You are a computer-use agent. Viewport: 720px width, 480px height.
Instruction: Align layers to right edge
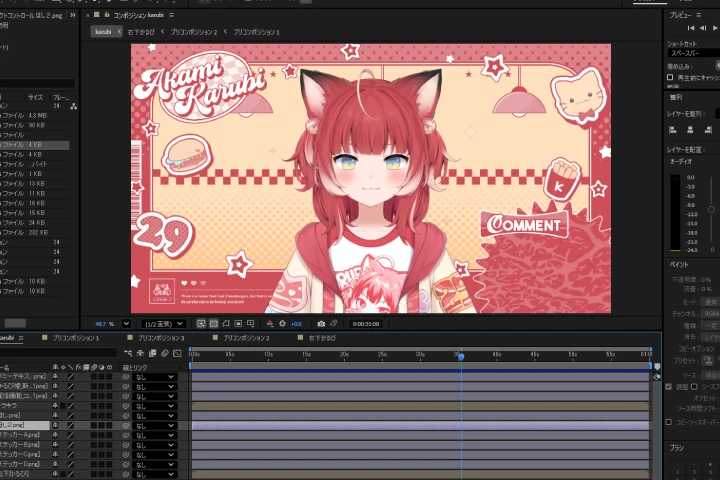708,130
